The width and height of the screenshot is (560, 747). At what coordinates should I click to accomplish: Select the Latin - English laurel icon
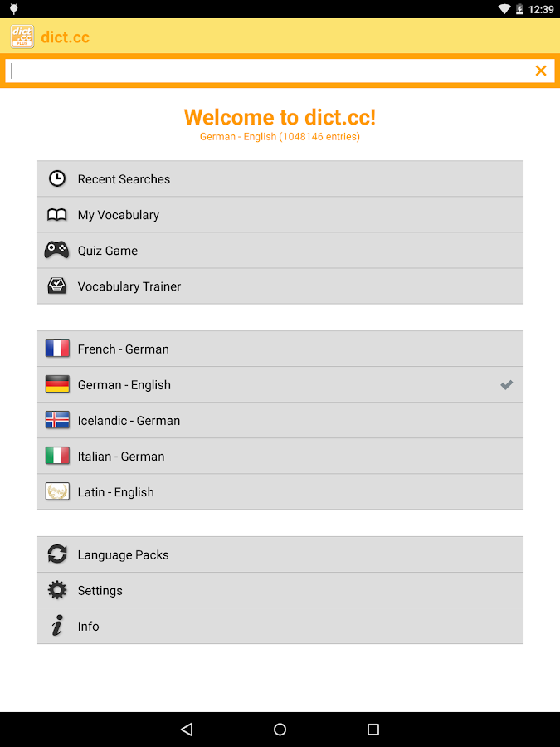point(57,492)
